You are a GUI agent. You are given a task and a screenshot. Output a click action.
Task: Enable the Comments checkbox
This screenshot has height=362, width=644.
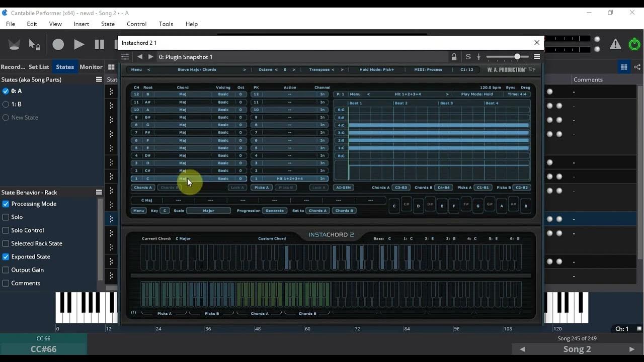tap(6, 283)
